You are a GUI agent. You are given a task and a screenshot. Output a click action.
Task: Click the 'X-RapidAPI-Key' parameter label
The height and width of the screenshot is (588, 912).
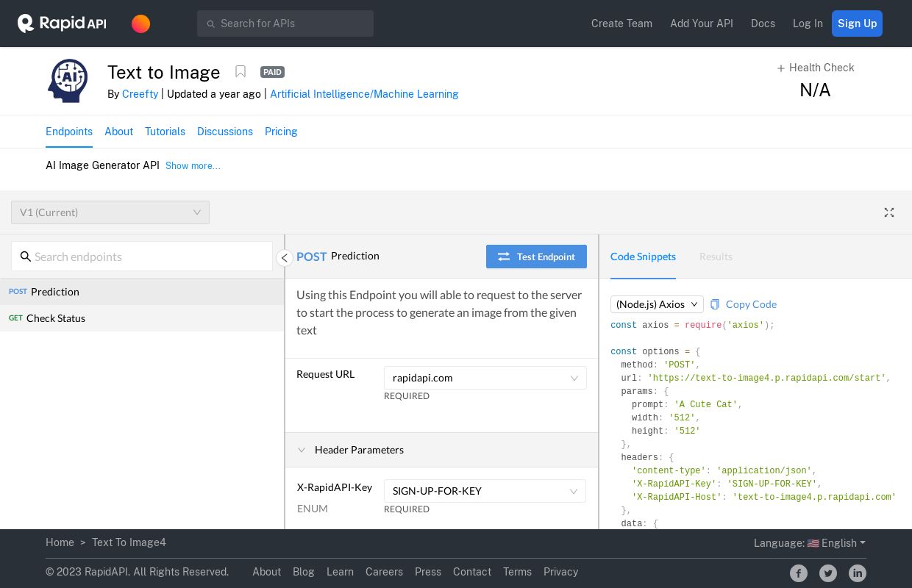coord(335,487)
